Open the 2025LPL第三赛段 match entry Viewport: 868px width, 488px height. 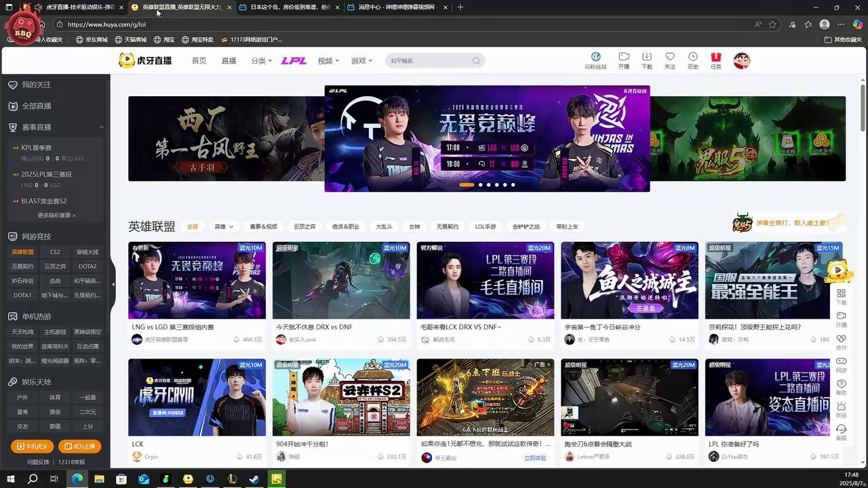pyautogui.click(x=56, y=179)
